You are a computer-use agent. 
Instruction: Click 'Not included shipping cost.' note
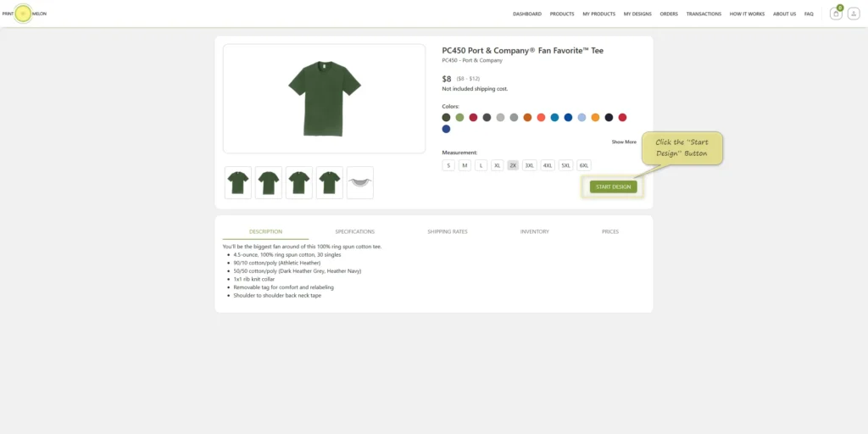click(x=475, y=88)
